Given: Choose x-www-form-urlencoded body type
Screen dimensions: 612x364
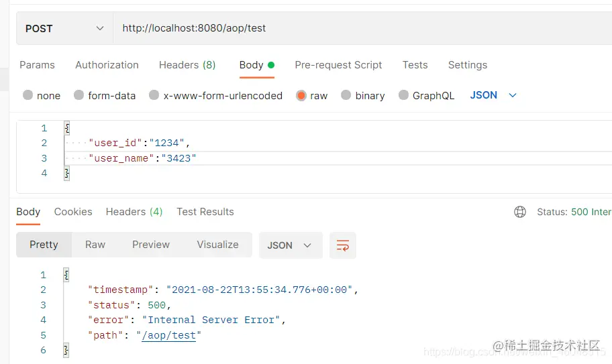Looking at the screenshot, I should point(216,95).
